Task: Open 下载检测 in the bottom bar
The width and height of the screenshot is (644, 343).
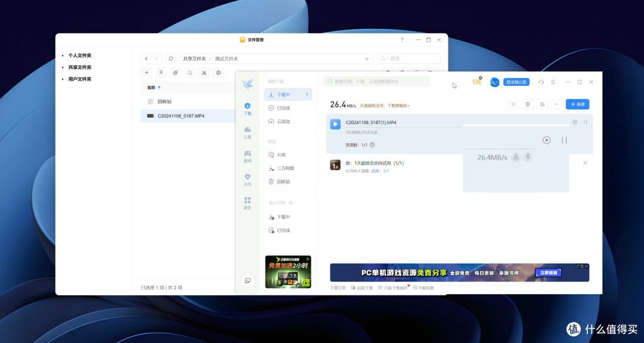Action: 423,288
